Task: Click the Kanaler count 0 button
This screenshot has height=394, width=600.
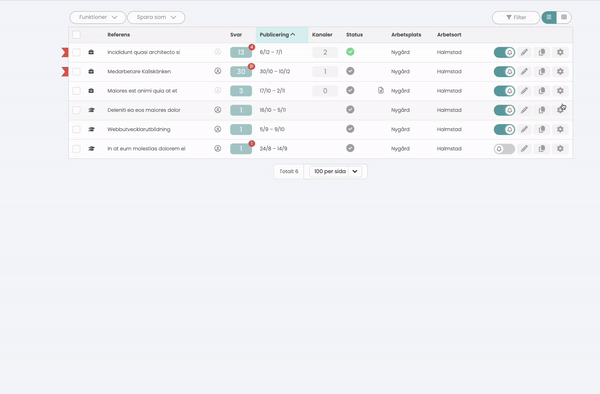Action: [x=325, y=91]
